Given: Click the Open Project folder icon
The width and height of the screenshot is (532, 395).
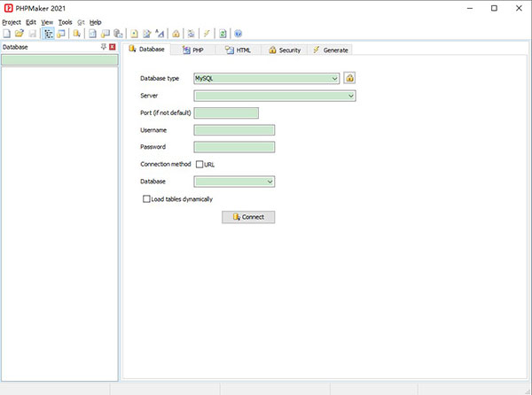Looking at the screenshot, I should click(x=20, y=33).
